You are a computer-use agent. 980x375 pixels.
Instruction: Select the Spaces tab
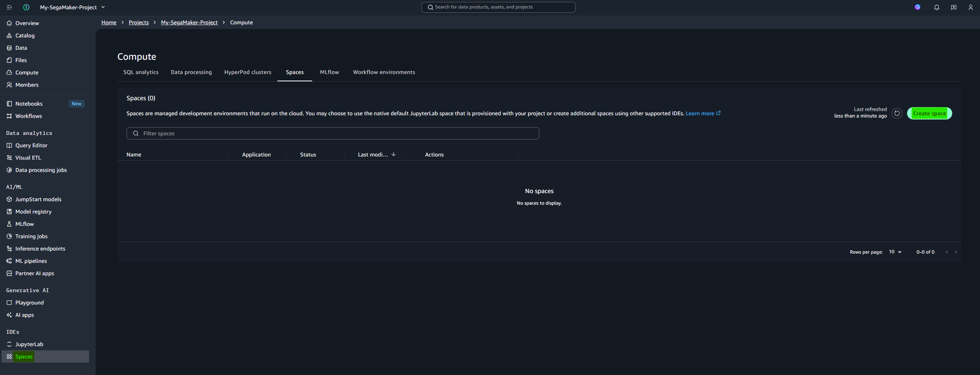(295, 72)
